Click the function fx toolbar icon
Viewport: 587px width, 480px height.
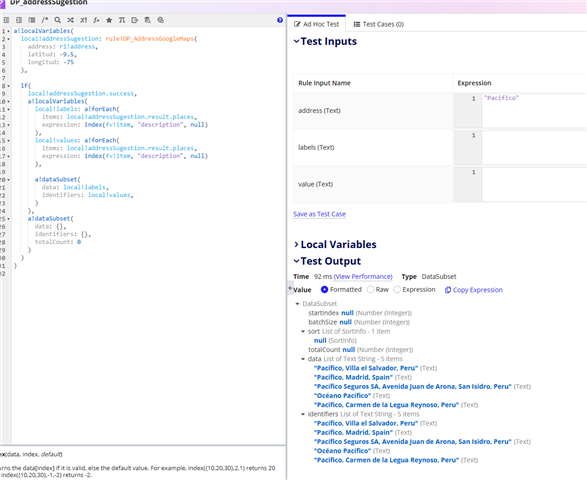tap(96, 20)
